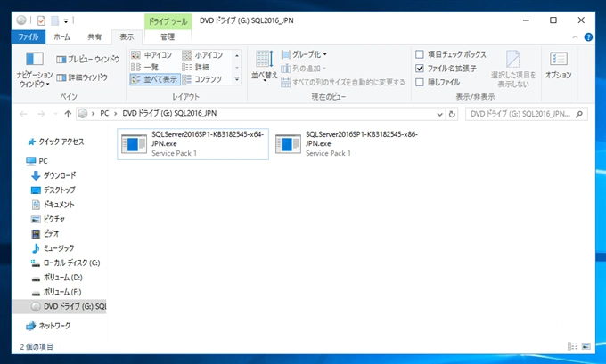Screen dimensions: 606x364
Task: Open the File (ファイル) tab
Action: [x=29, y=36]
